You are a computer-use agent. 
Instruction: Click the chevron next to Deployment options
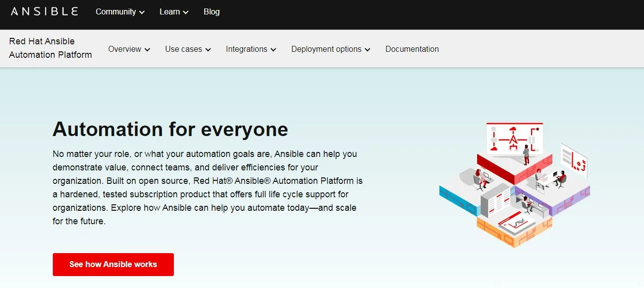pyautogui.click(x=367, y=50)
